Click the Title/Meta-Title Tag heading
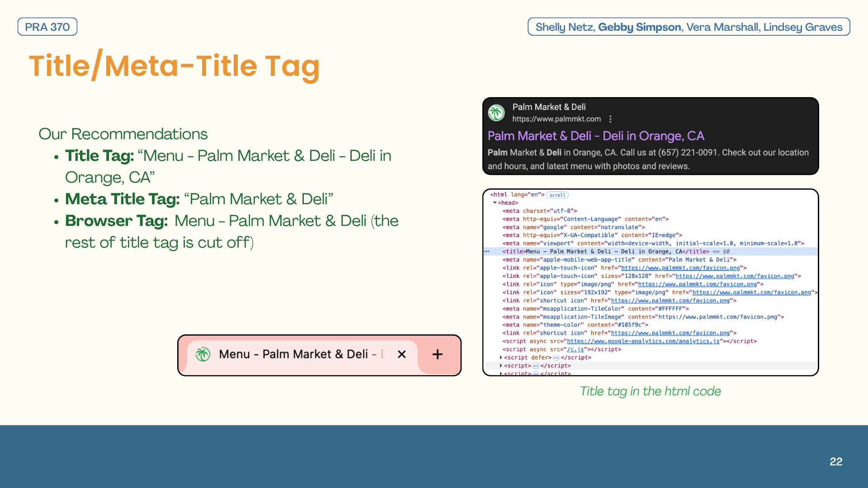Screen dimensions: 868x488 pos(175,66)
